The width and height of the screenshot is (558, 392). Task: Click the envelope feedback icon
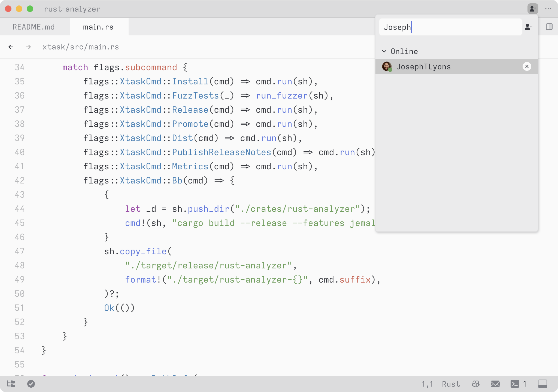click(495, 384)
